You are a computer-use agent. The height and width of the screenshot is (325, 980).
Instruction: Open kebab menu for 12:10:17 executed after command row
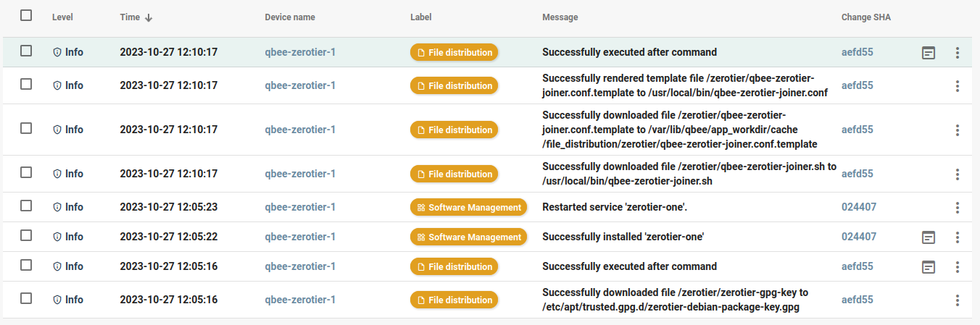click(x=958, y=52)
